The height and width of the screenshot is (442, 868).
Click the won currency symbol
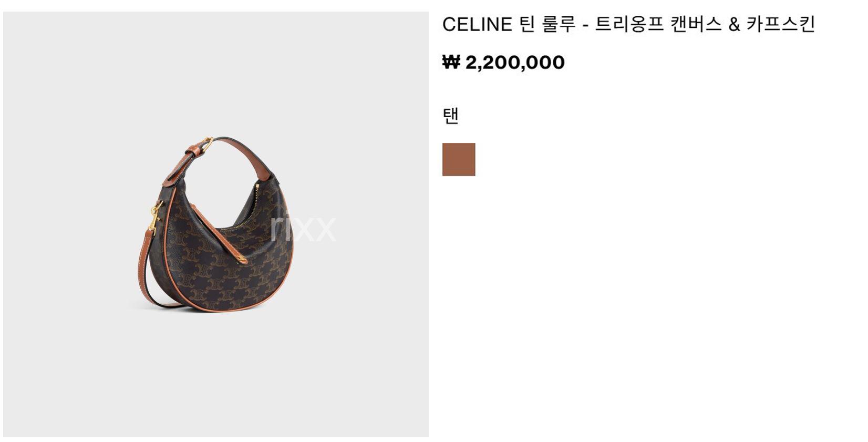coord(451,62)
